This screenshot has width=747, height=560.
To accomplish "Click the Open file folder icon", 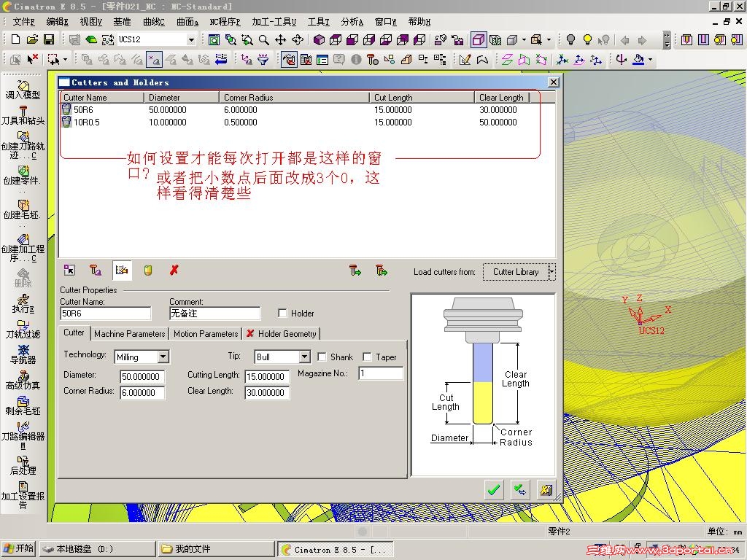I will point(32,39).
